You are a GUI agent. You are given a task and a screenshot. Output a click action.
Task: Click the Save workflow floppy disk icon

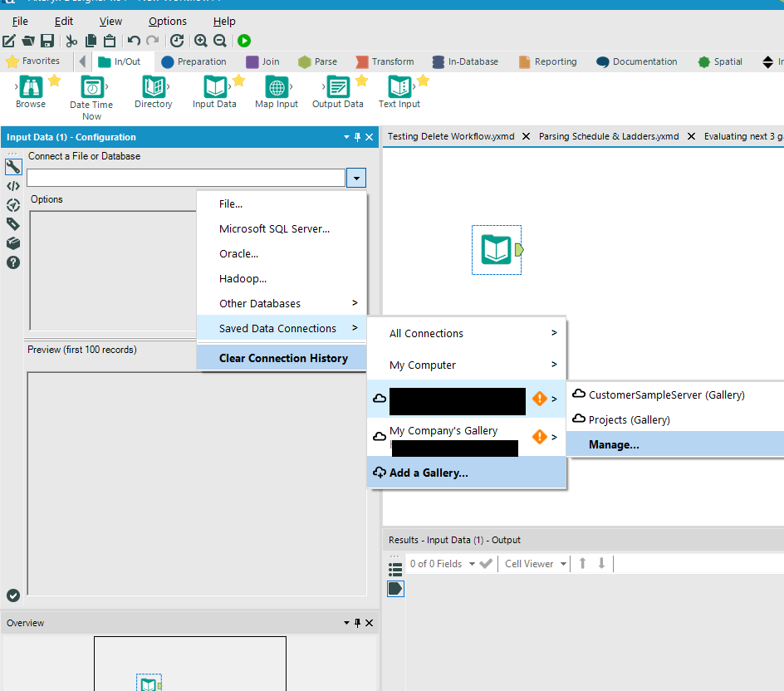[x=47, y=41]
